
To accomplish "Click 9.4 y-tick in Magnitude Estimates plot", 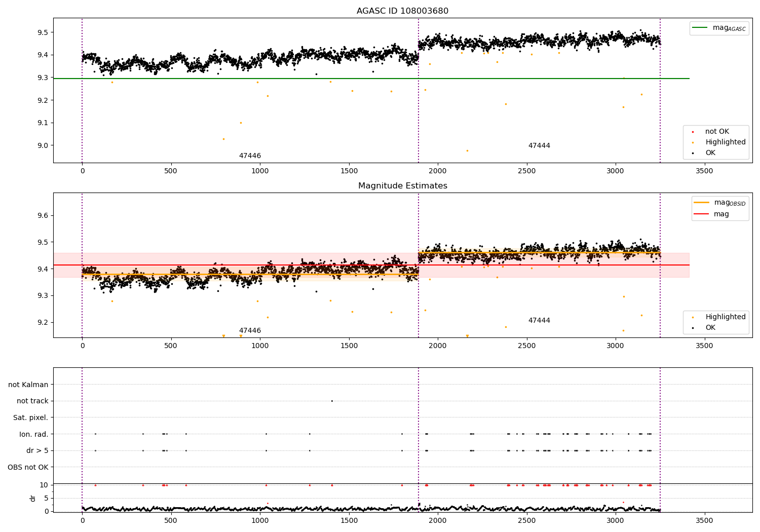I will [43, 269].
